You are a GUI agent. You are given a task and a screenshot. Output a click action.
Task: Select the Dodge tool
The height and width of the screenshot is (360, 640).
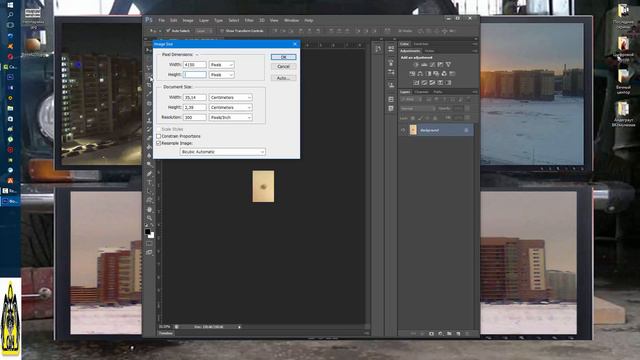pos(149,164)
